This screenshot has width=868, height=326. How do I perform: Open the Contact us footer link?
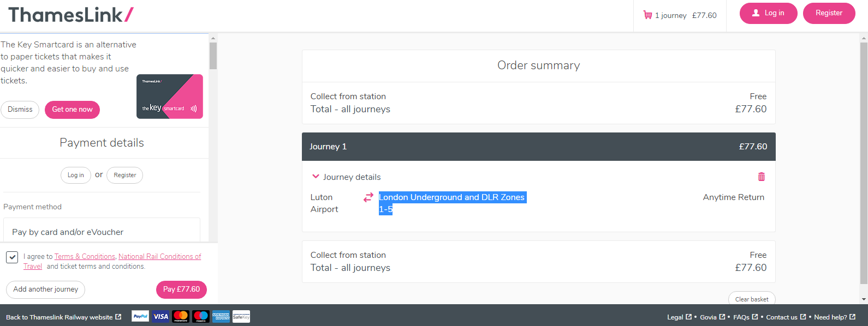tap(786, 317)
